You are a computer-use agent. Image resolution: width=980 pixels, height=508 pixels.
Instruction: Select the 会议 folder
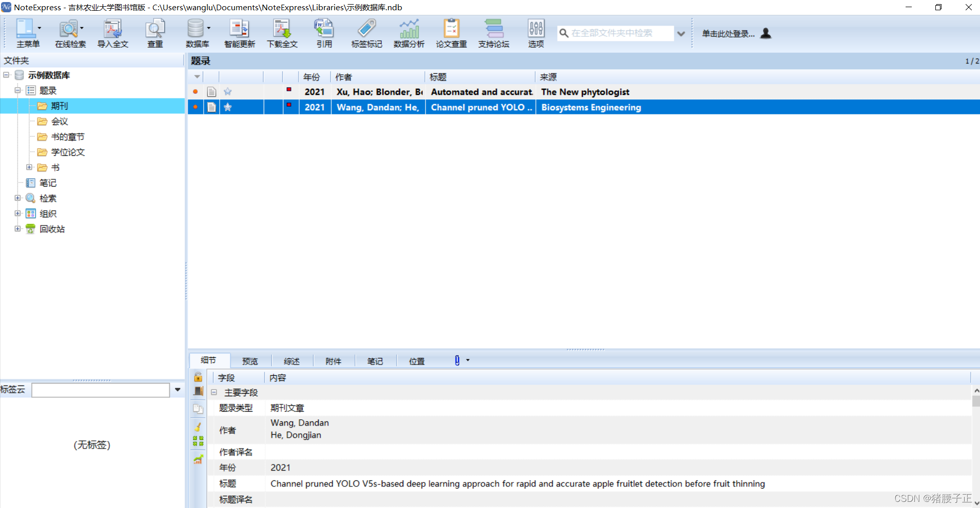coord(60,121)
